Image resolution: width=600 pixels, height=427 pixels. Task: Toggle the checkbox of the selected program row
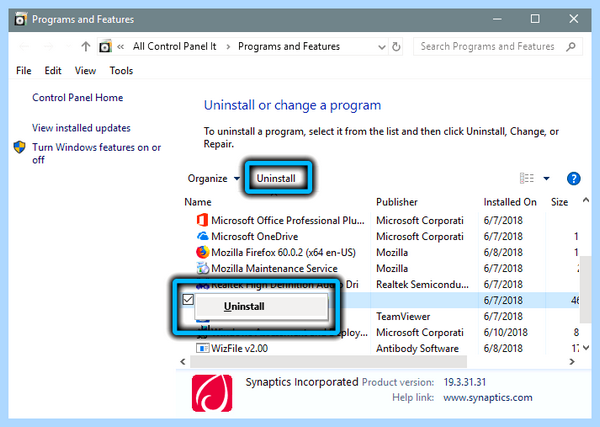coord(188,300)
